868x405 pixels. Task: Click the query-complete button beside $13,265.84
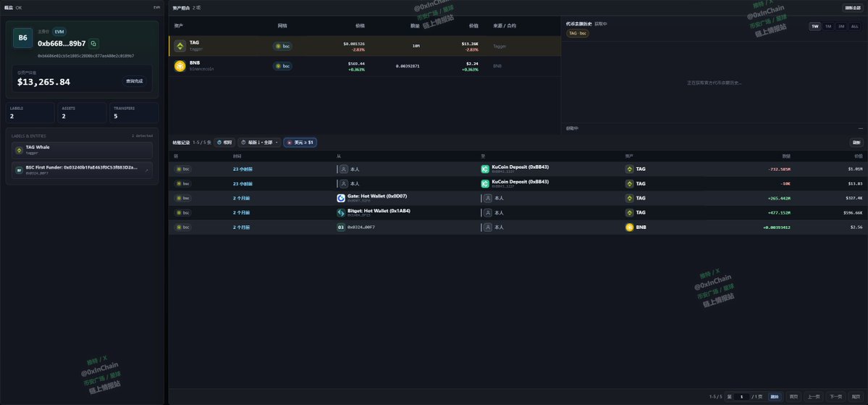[135, 81]
